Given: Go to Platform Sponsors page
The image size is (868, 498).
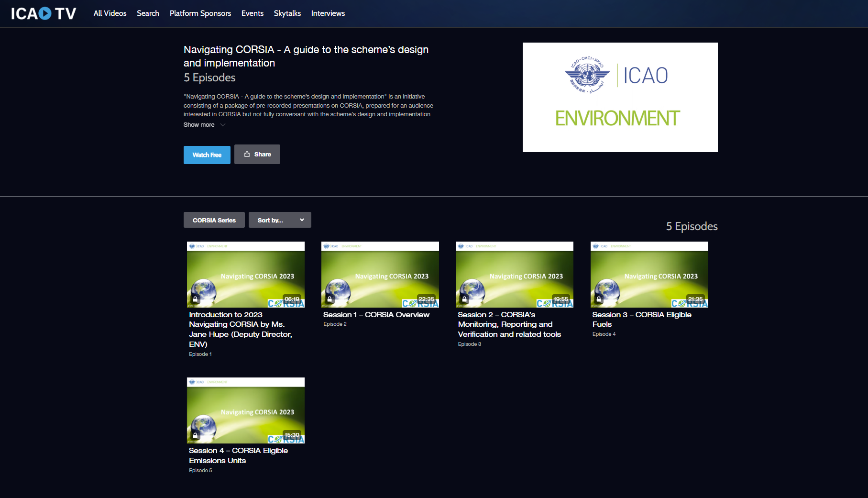Looking at the screenshot, I should pos(200,13).
